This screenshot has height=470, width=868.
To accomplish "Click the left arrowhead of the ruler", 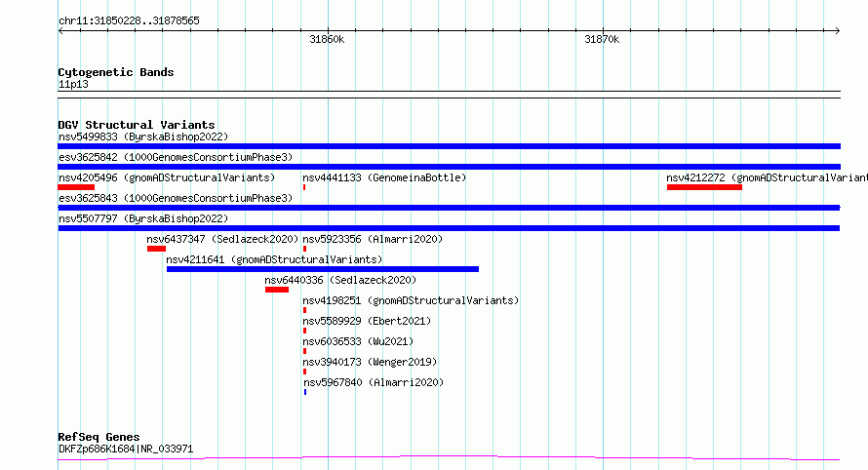I will (x=60, y=31).
